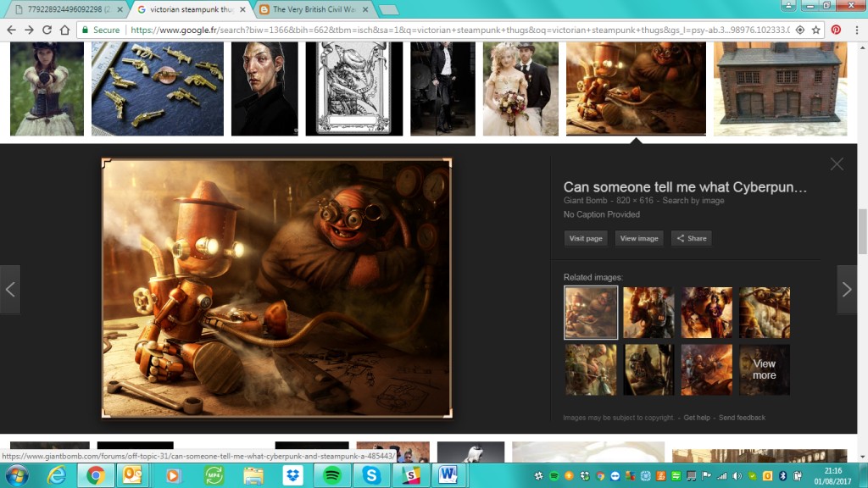The image size is (868, 488).
Task: Click the Send feedback link
Action: (x=742, y=418)
